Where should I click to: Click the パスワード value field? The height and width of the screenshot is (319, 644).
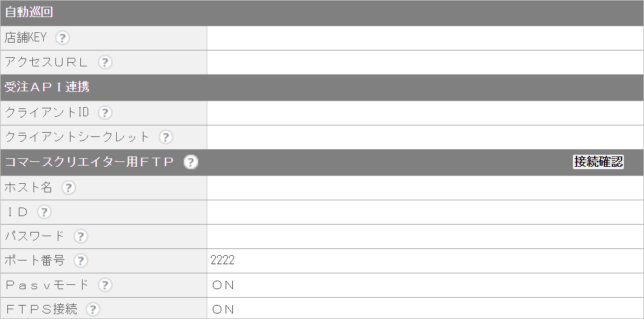(425, 236)
